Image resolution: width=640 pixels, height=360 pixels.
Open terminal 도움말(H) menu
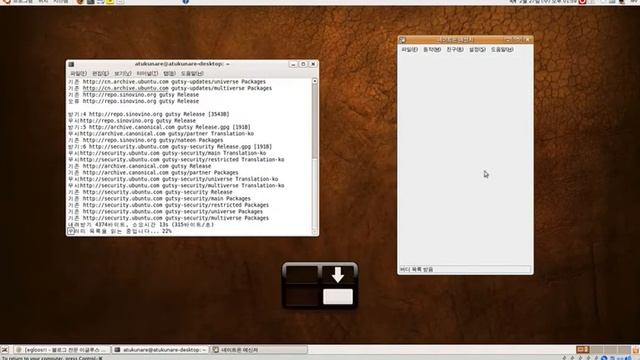pos(192,73)
